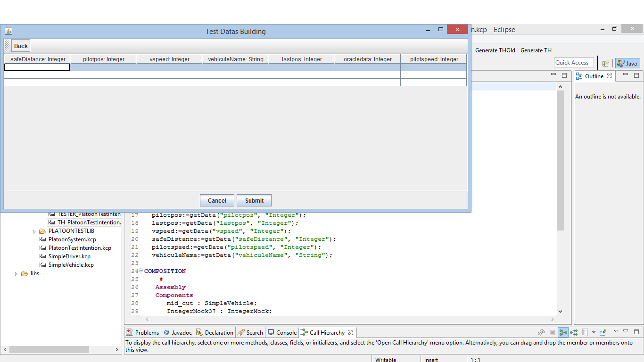Click the horizontal scrollbar in the project explorer
The width and height of the screenshot is (644, 362).
click(49, 350)
